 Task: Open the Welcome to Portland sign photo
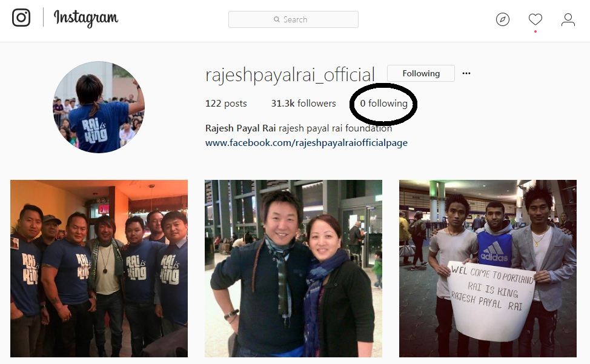(488, 268)
